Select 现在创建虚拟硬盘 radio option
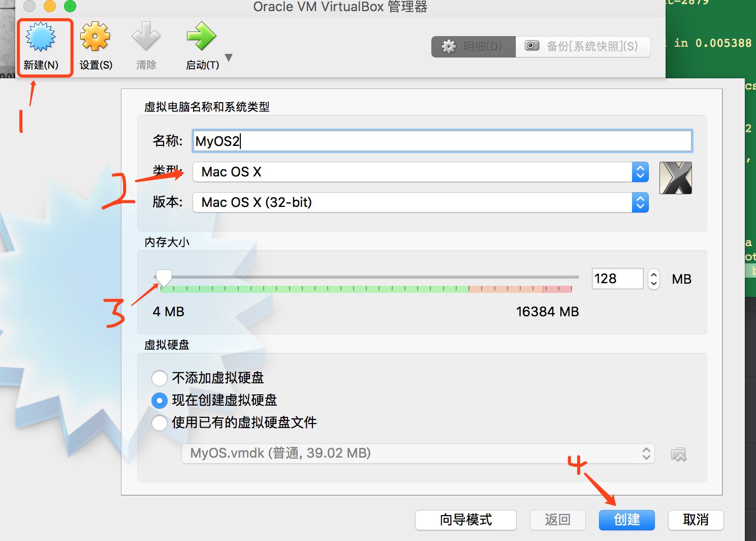This screenshot has width=756, height=541. tap(160, 401)
